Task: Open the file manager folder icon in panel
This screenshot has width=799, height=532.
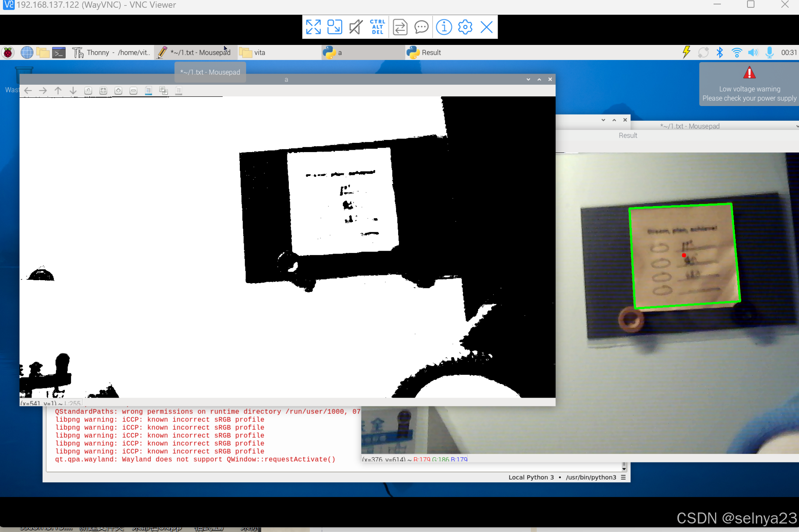Action: pos(43,53)
